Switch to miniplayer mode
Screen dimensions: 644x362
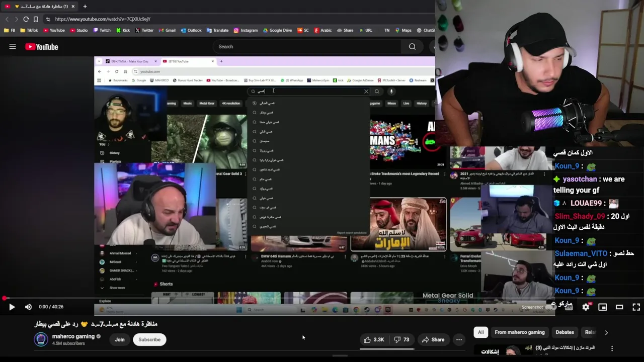603,307
